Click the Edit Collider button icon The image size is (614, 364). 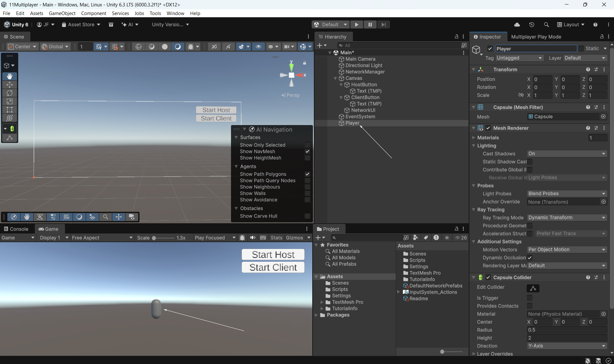533,288
